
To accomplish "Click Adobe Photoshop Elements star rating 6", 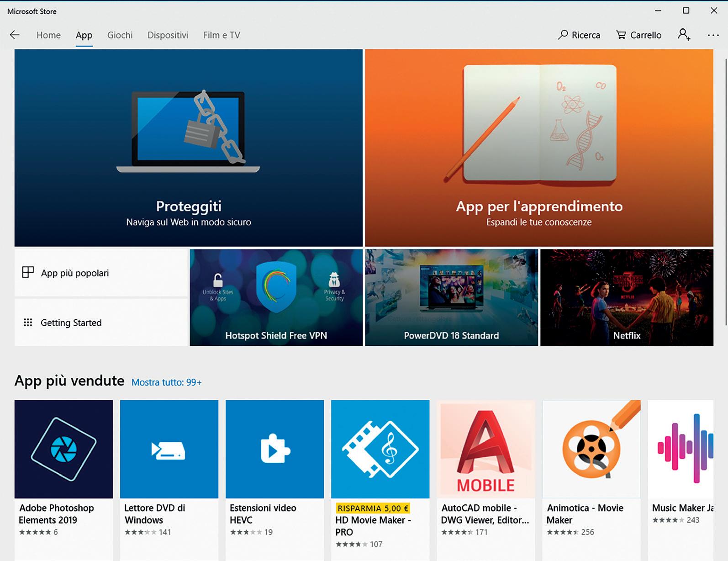I will pos(38,532).
